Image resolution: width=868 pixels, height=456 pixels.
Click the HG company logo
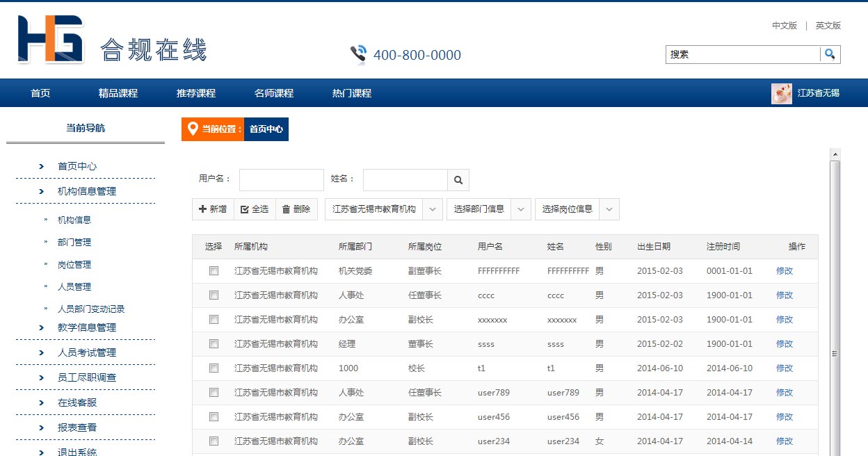pos(51,40)
